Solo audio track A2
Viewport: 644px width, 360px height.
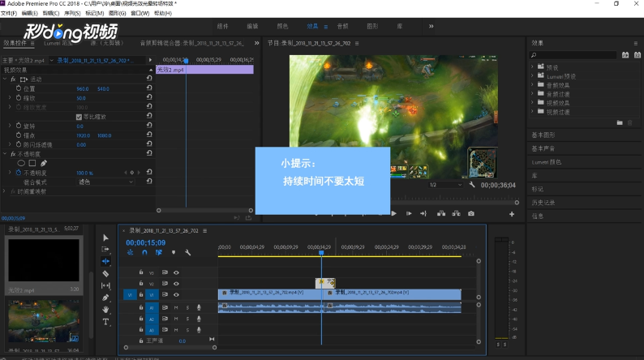coord(187,319)
